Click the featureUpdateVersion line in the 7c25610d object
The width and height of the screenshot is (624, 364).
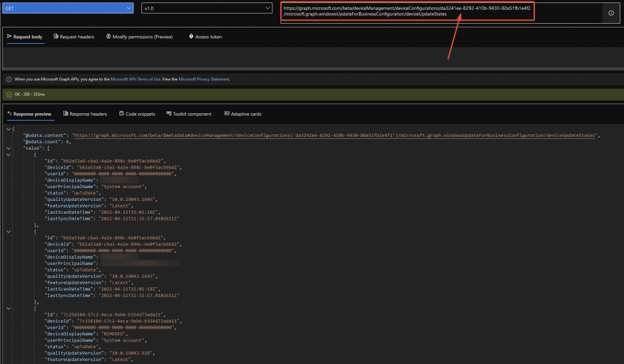tap(89, 359)
